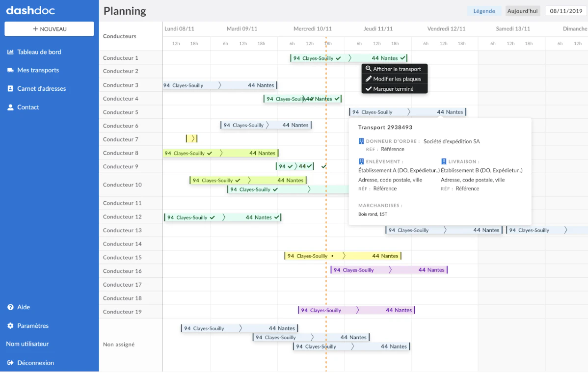588x373 pixels.
Task: Click Conducteur 15 yellow Clayes-Souilly transport
Action: tap(343, 256)
